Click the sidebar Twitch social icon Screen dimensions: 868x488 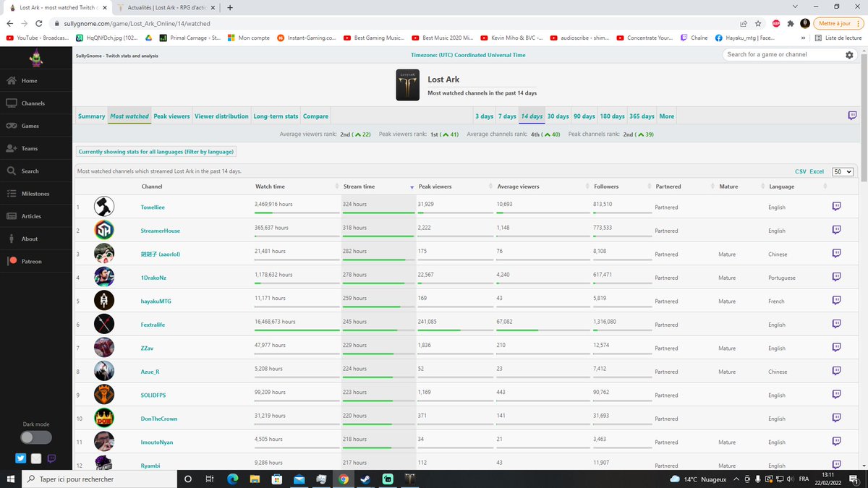pos(52,458)
